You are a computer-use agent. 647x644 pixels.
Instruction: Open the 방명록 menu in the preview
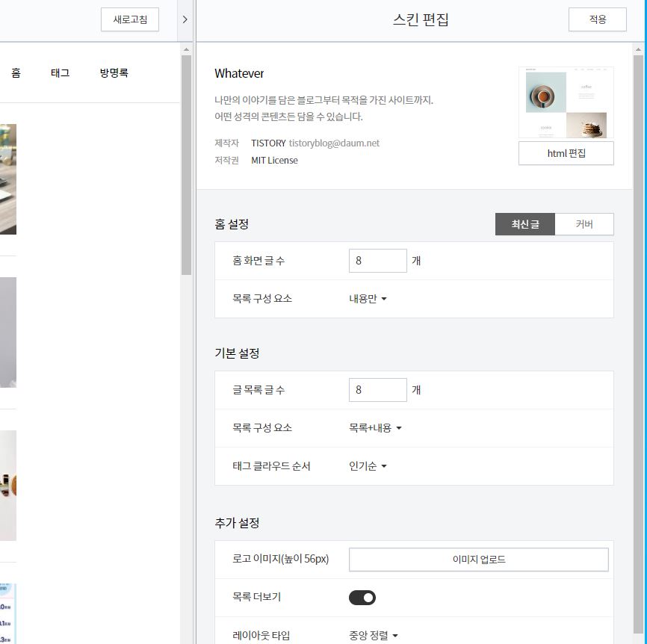click(x=114, y=73)
